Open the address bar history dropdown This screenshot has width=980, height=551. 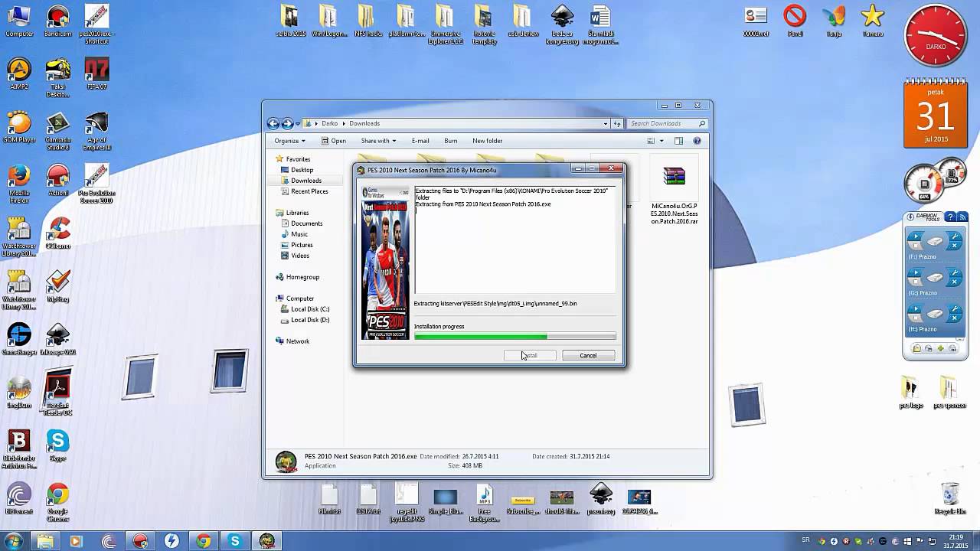(x=606, y=123)
